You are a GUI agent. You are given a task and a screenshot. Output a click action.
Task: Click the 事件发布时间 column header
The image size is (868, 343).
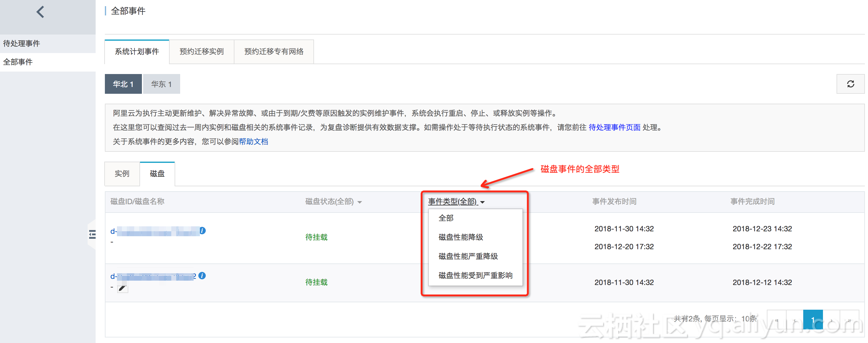tap(614, 201)
